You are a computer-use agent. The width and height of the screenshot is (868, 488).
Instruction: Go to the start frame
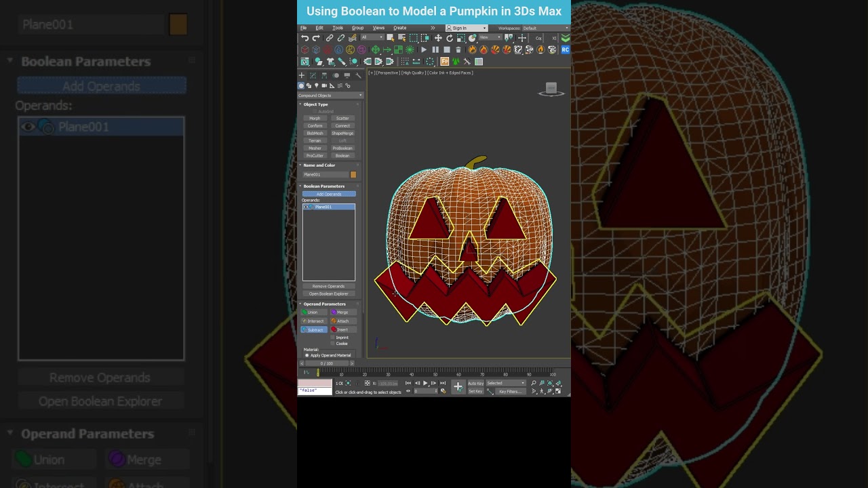408,383
